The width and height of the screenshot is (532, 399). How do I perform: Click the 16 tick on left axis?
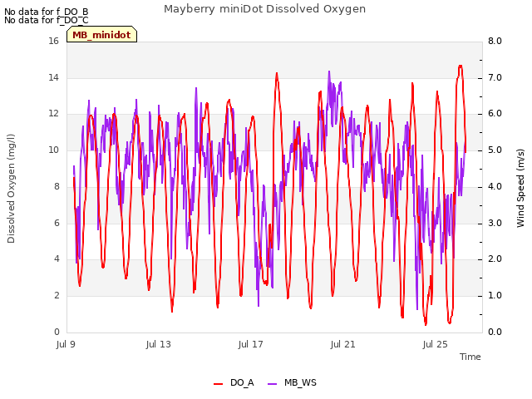pyautogui.click(x=53, y=41)
